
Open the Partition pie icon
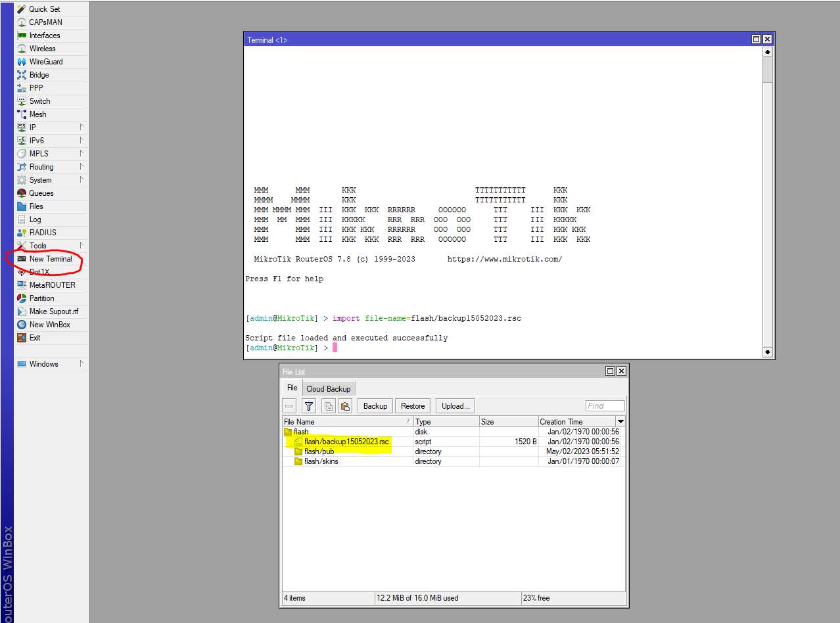click(22, 298)
